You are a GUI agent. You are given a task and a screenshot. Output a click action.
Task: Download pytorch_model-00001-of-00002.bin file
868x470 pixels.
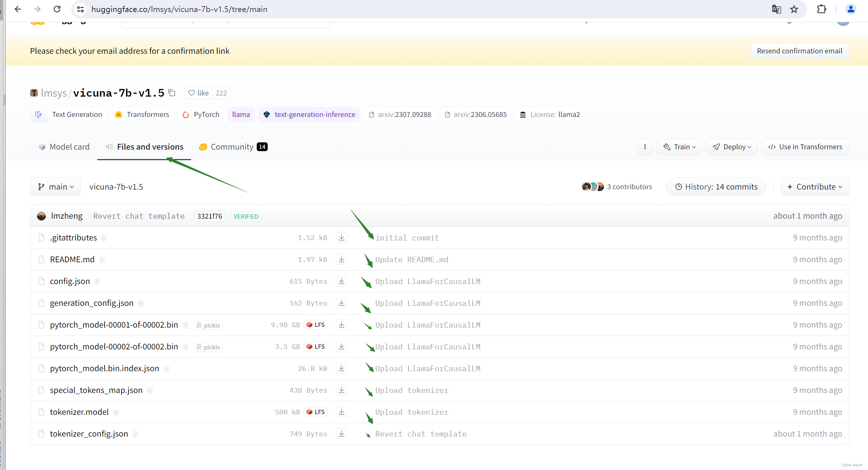pos(341,325)
